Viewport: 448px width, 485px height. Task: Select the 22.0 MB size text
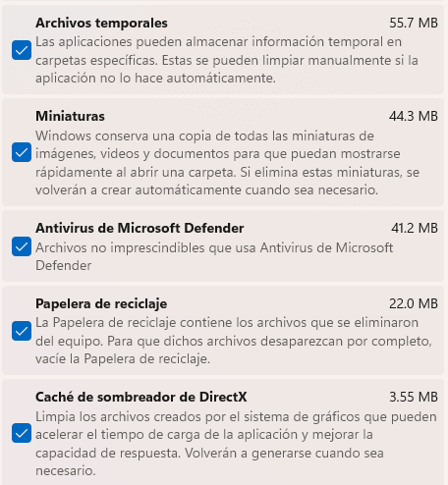414,303
